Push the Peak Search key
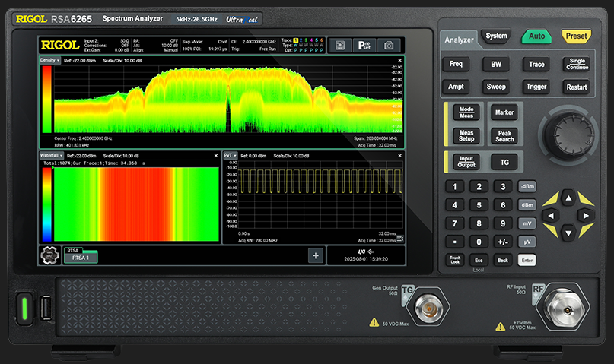The image size is (614, 364). click(504, 136)
